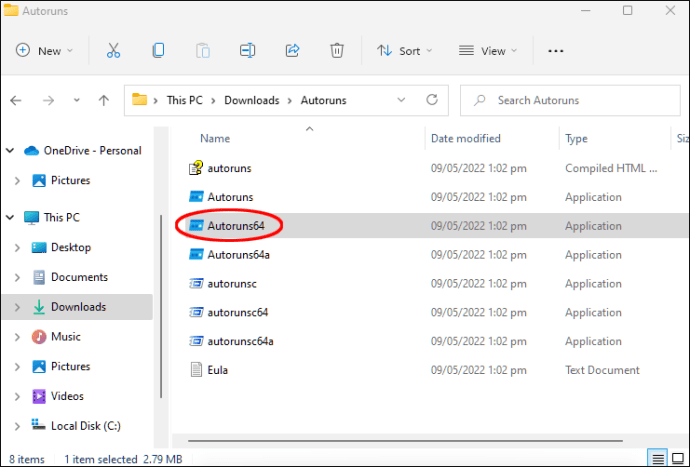
Task: Expand the Local Disk (C:) tree node
Action: pos(17,426)
